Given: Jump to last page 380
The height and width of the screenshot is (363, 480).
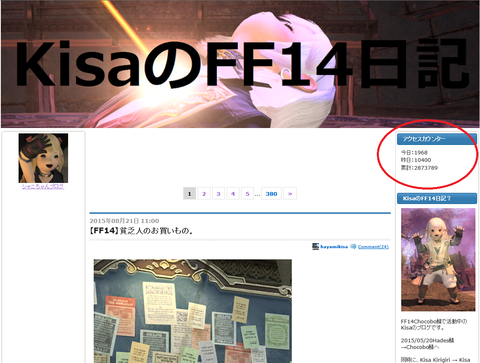Looking at the screenshot, I should pyautogui.click(x=271, y=194).
